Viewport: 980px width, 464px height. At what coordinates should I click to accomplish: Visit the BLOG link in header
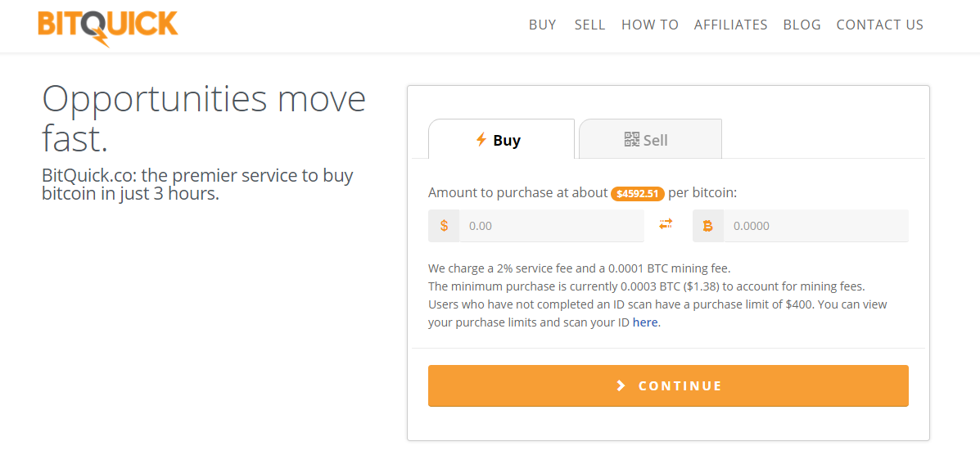(x=802, y=25)
